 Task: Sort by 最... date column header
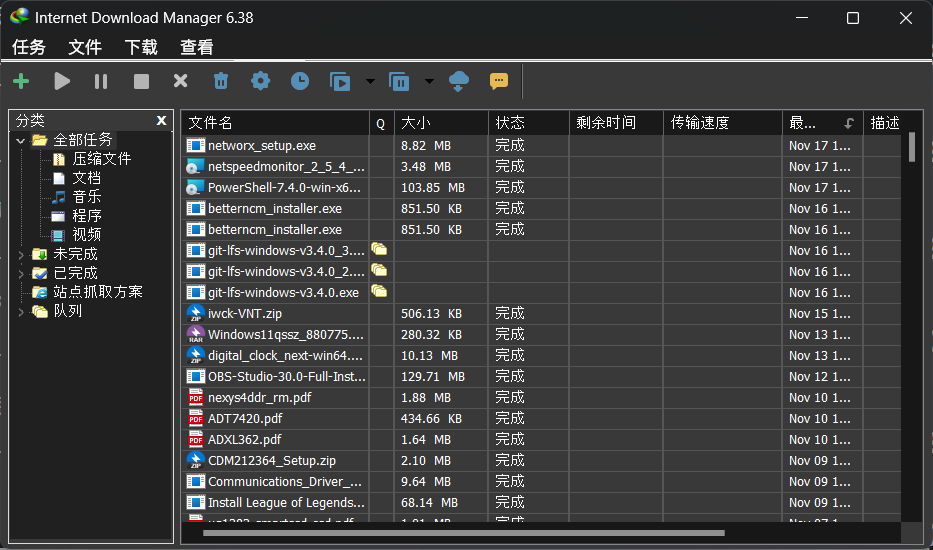(x=822, y=123)
